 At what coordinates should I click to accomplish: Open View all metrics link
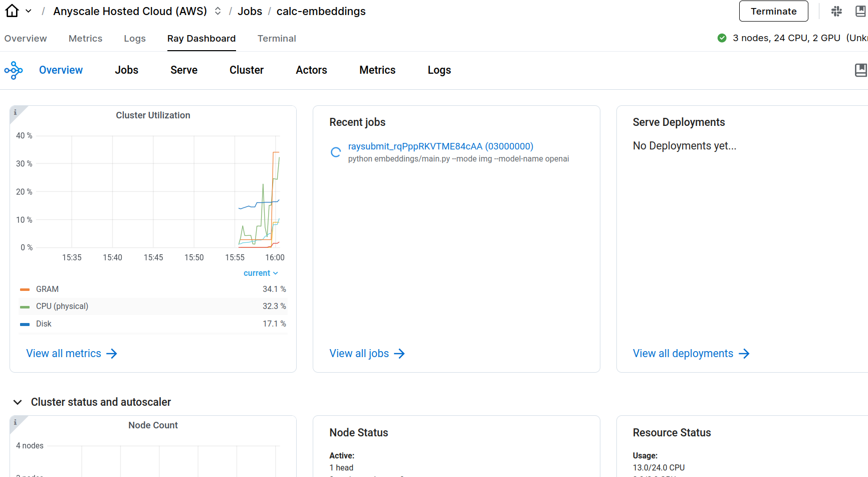point(72,354)
